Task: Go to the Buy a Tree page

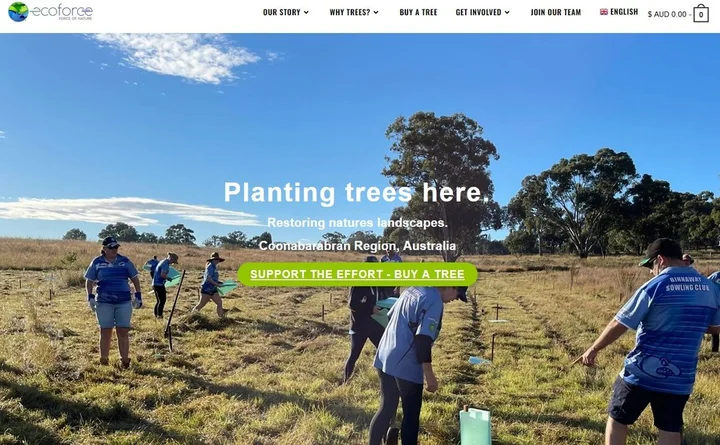Action: tap(418, 12)
